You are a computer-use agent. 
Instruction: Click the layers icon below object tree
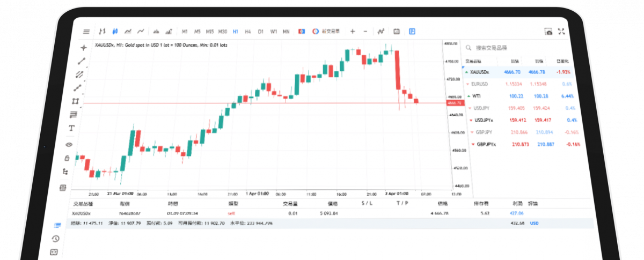[x=62, y=187]
